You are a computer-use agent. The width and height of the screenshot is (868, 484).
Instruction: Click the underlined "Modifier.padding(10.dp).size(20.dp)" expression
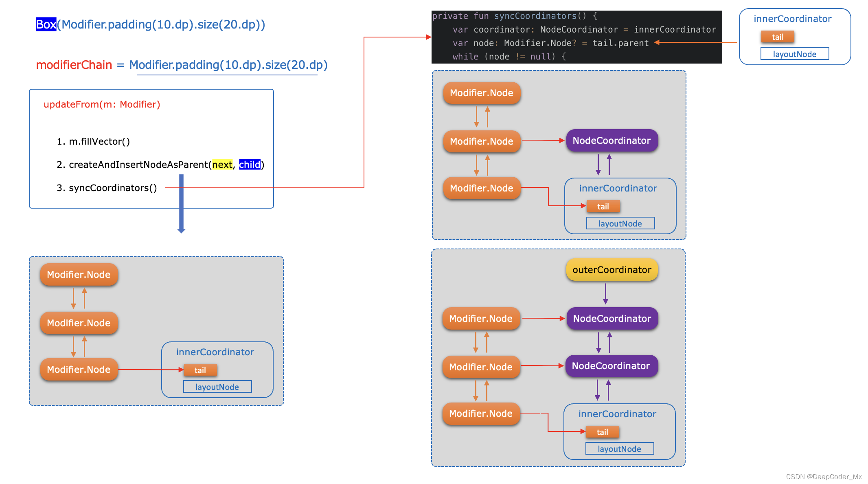228,65
